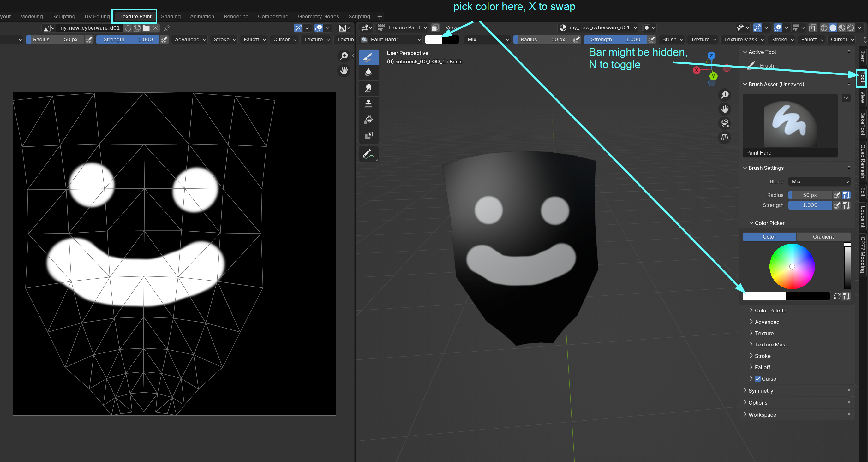
Task: Select the Fill bucket tool
Action: pyautogui.click(x=368, y=119)
